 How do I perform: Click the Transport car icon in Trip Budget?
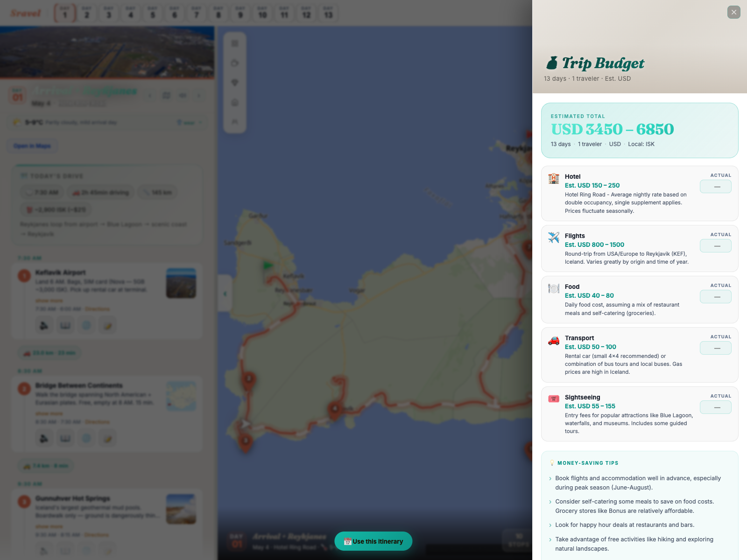coord(554,341)
